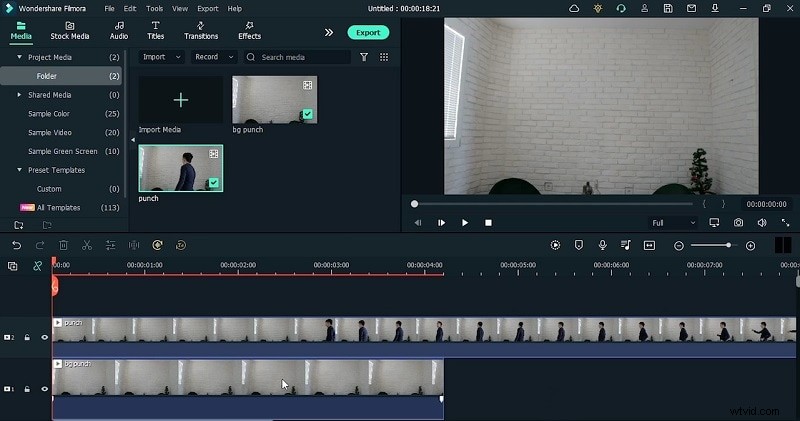Screen dimensions: 800x421
Task: Switch to the Titles tab
Action: click(x=156, y=31)
